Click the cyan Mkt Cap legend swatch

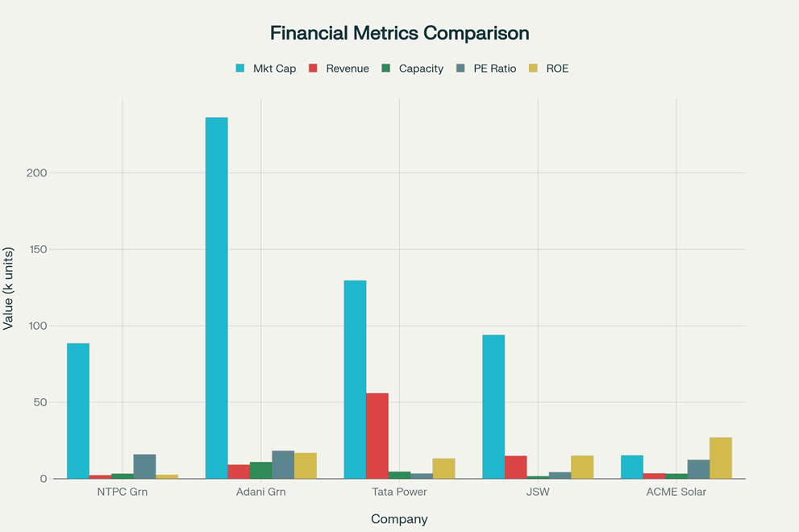pos(239,69)
